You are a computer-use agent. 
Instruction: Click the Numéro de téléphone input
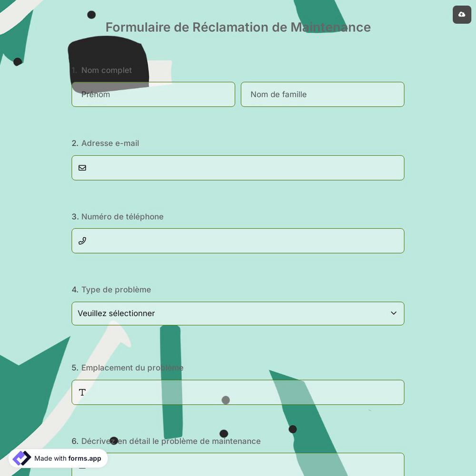[238, 241]
